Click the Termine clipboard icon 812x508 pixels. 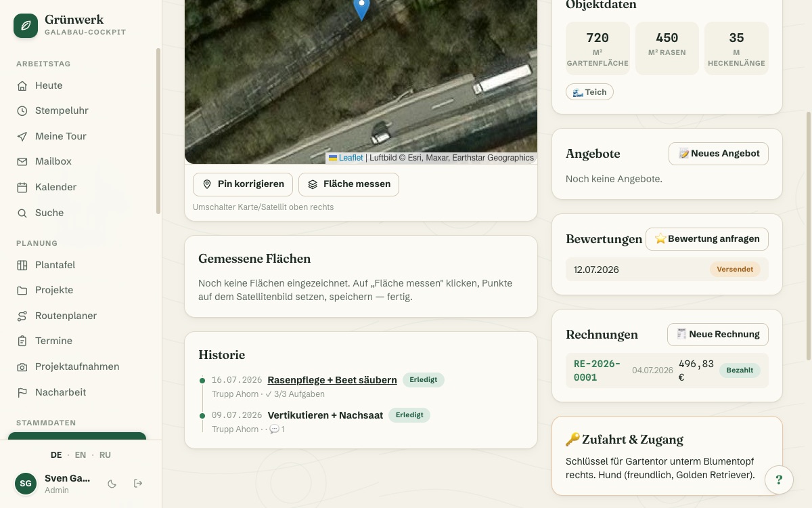[x=22, y=341]
